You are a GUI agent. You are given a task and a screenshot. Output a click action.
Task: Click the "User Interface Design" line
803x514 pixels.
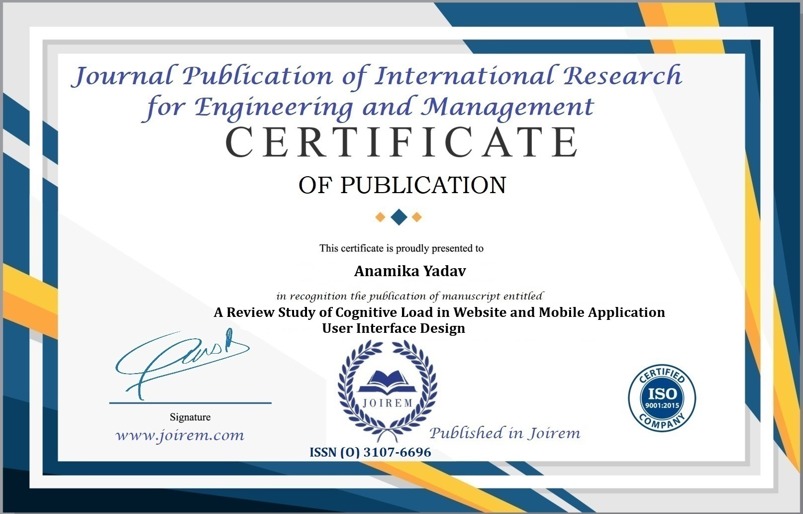click(393, 328)
